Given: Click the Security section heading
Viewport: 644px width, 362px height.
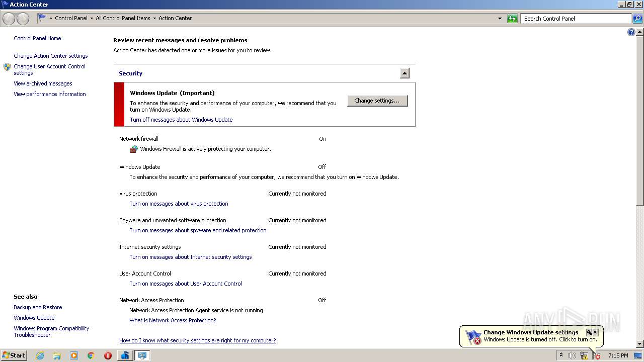Looking at the screenshot, I should pos(130,73).
